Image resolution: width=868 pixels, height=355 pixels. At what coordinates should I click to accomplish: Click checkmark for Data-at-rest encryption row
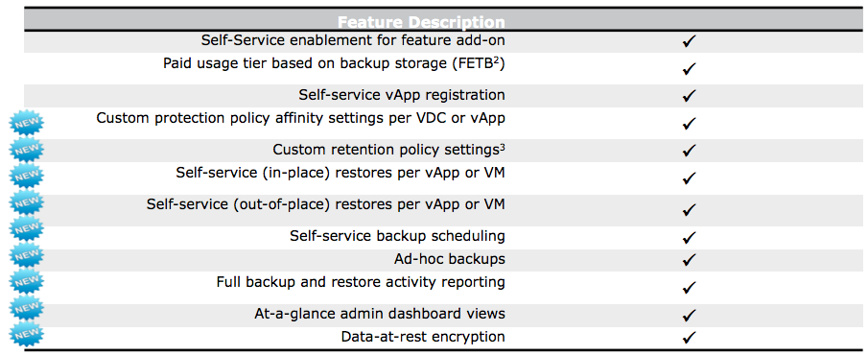689,337
